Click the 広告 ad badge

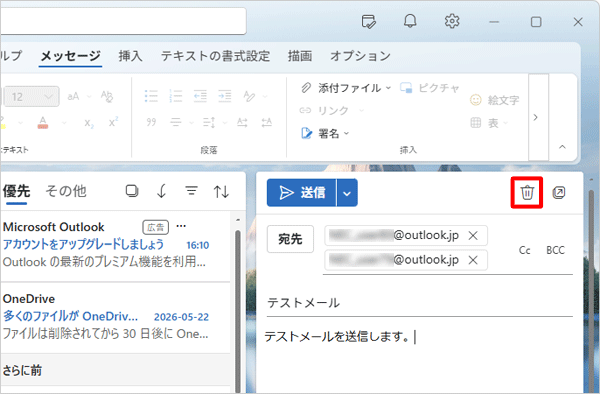[156, 227]
